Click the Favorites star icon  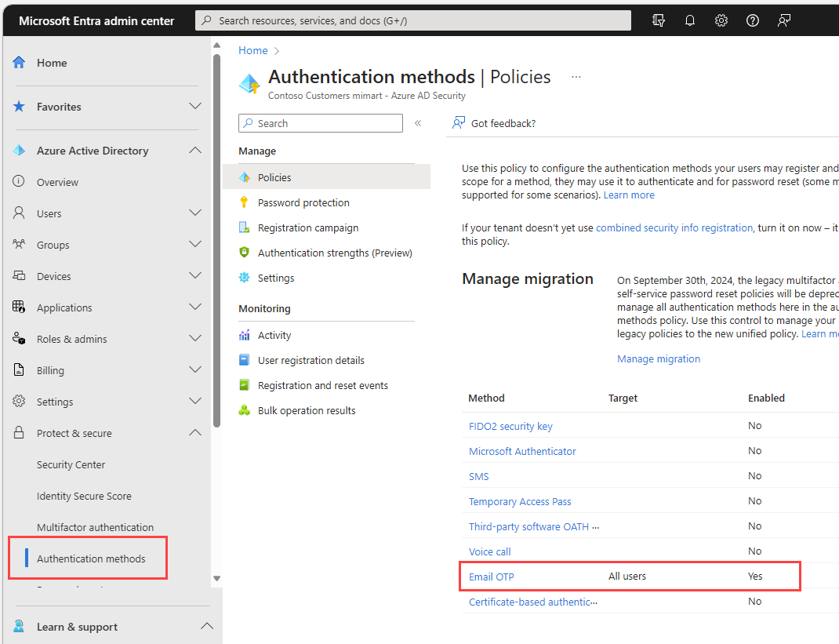coord(20,107)
